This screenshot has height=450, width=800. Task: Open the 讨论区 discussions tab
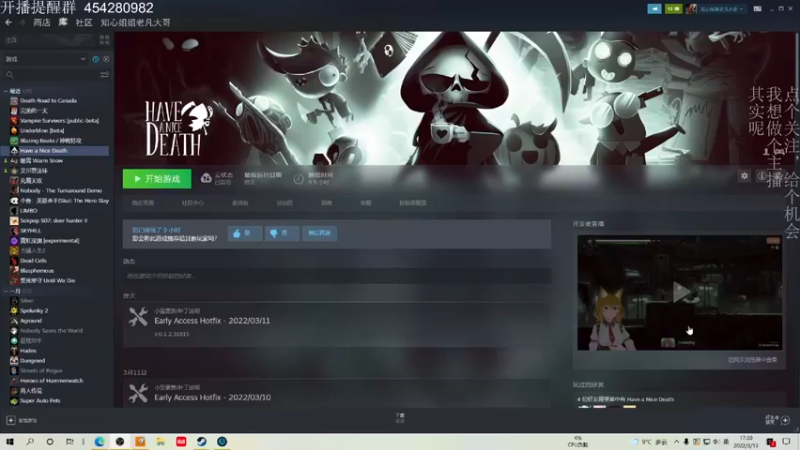click(285, 203)
